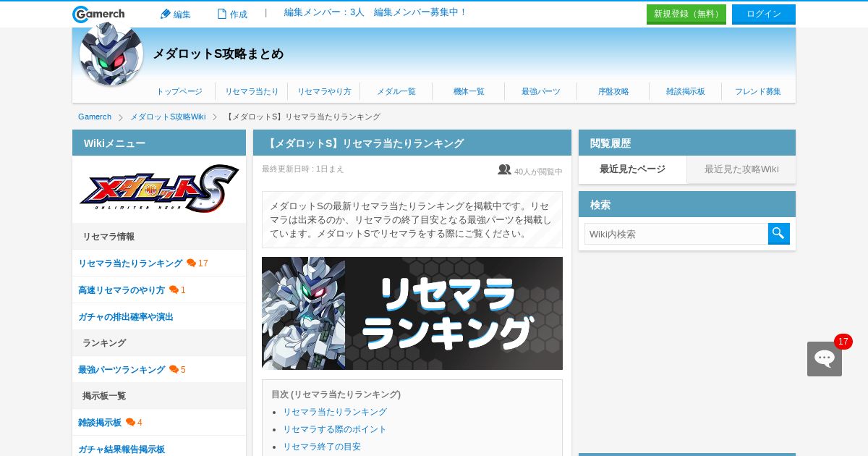The width and height of the screenshot is (868, 456).
Task: Click the 検索 panel header
Action: (687, 204)
